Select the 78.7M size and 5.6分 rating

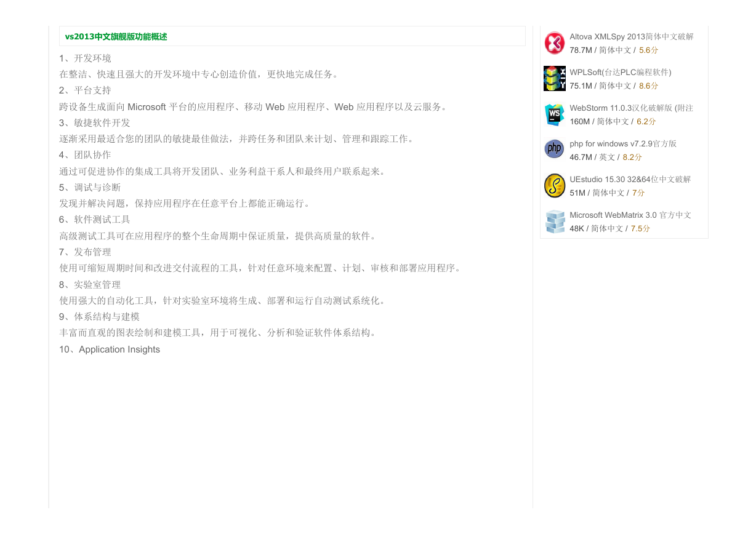point(614,50)
